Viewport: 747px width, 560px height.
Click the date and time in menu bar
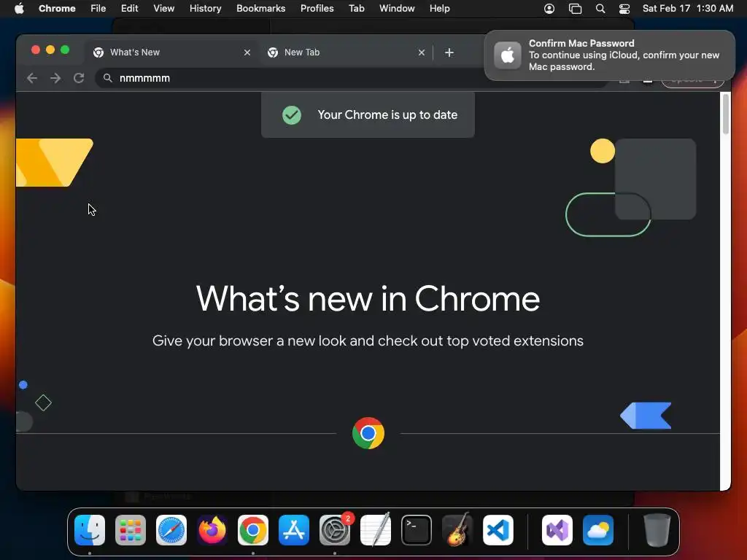[x=687, y=8]
